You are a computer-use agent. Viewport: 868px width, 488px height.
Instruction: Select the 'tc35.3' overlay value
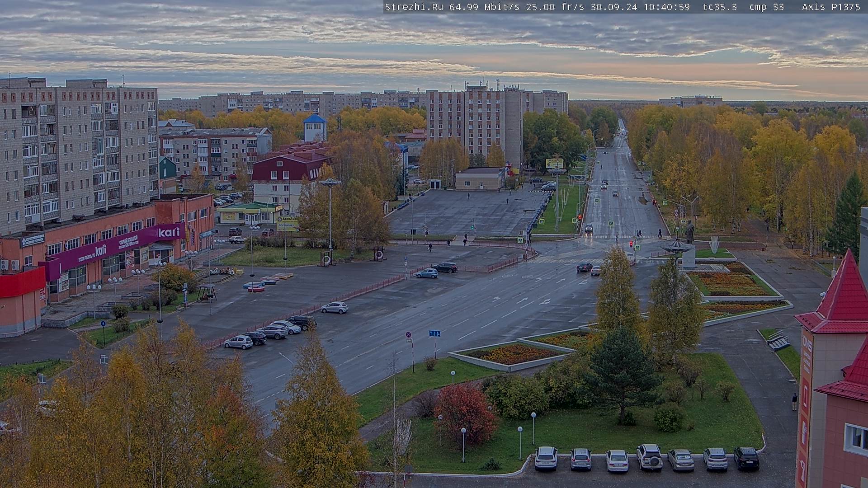pyautogui.click(x=720, y=7)
